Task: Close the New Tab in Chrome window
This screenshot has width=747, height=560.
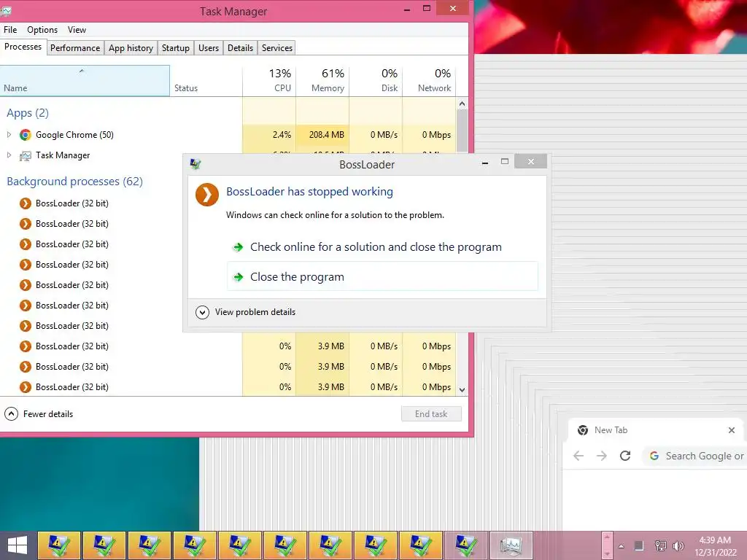Action: (732, 430)
